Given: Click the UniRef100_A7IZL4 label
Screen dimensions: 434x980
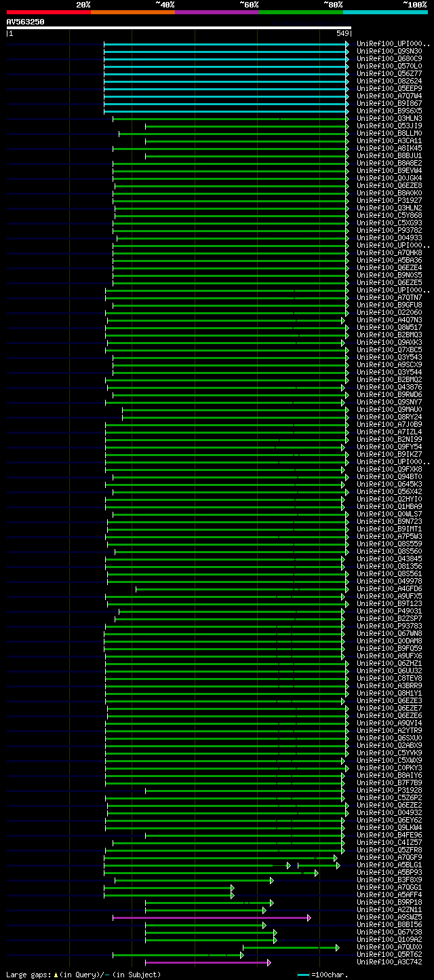Looking at the screenshot, I should click(x=389, y=432).
